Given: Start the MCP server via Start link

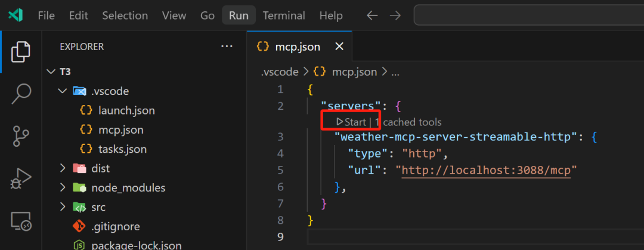Looking at the screenshot, I should click(351, 122).
